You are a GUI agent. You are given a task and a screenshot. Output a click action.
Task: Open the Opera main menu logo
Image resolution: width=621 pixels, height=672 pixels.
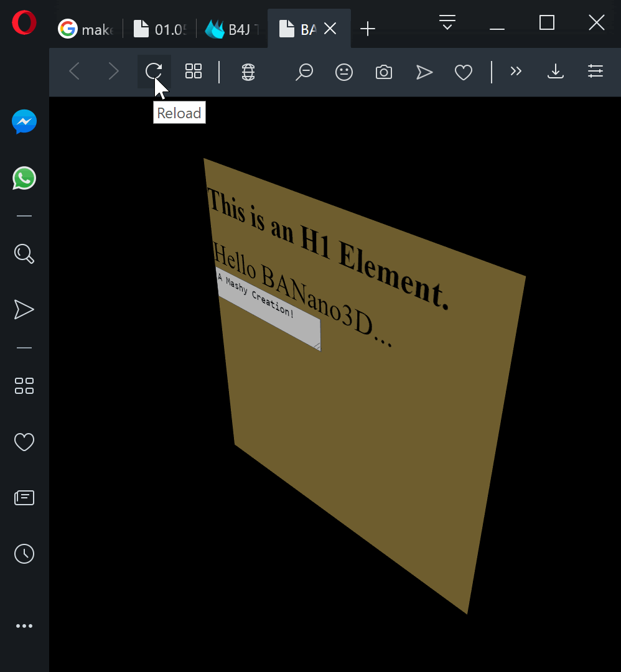pos(24,23)
